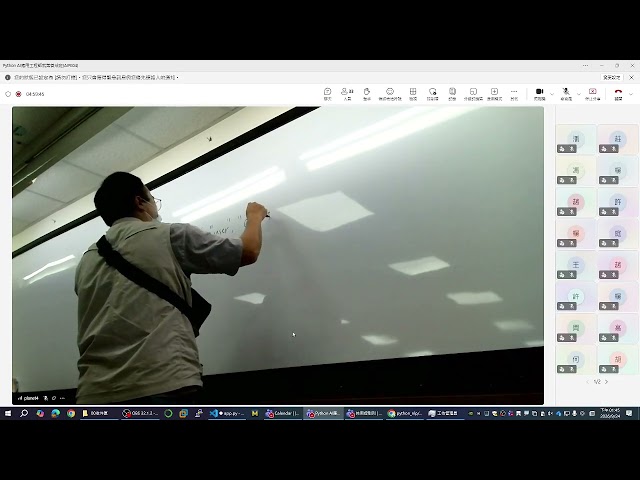Click the stop sharing button
640x480 pixels.
pos(593,93)
